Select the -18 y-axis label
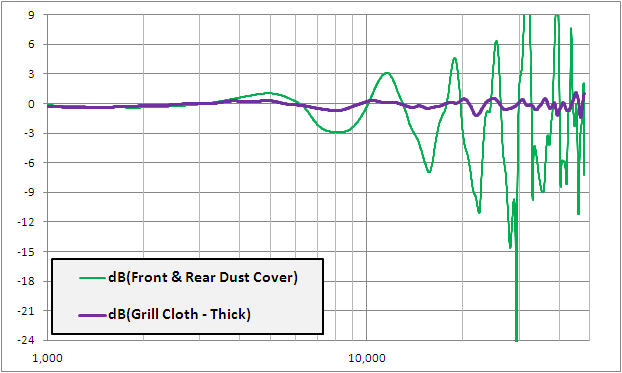Image resolution: width=622 pixels, height=373 pixels. (x=26, y=281)
